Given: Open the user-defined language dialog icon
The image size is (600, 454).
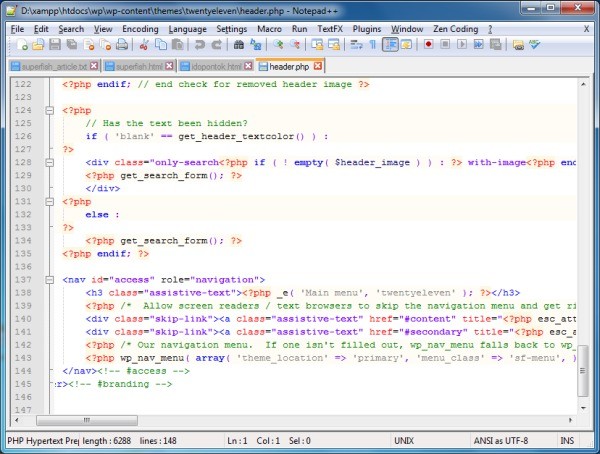Looking at the screenshot, I should pyautogui.click(x=406, y=45).
